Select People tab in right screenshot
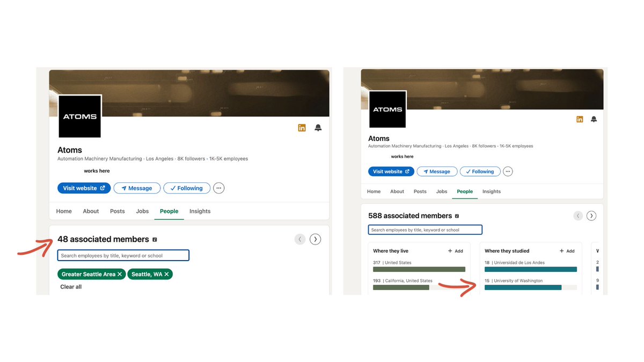 point(465,191)
